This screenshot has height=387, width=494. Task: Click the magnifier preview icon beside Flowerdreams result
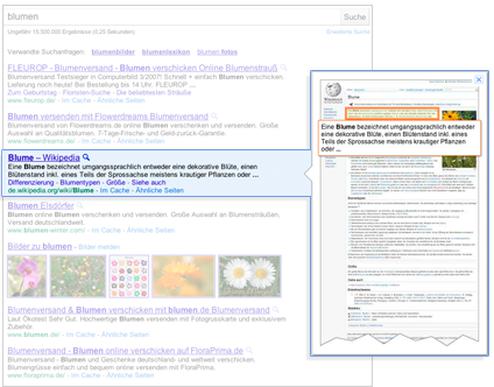pos(214,116)
